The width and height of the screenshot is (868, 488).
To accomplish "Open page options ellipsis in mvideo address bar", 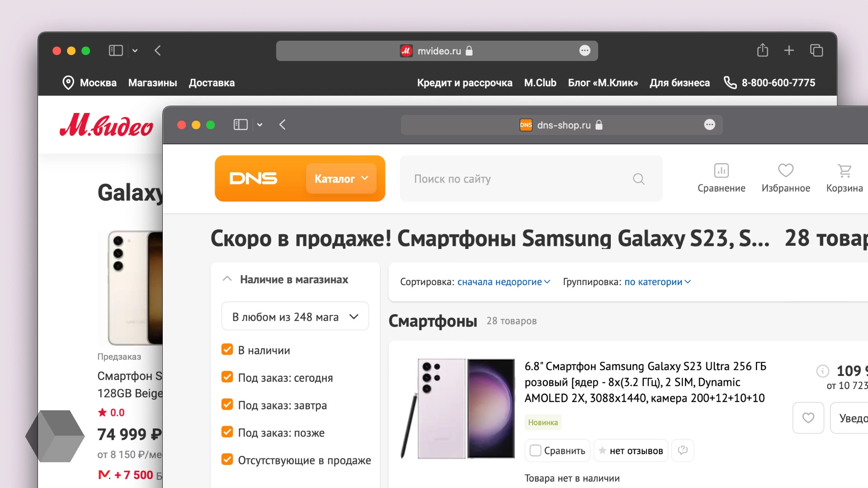I will pos(585,51).
